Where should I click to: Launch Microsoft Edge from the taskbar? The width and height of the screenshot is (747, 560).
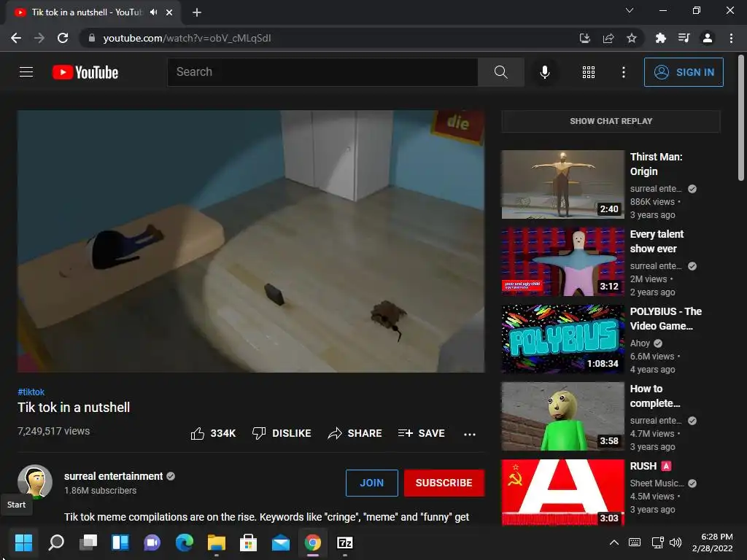click(x=185, y=542)
